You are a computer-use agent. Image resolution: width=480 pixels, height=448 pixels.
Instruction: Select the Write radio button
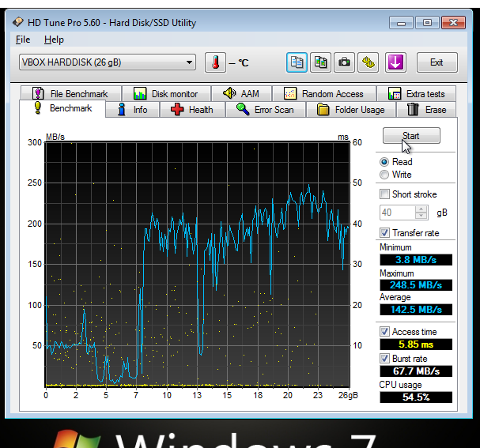tap(384, 175)
